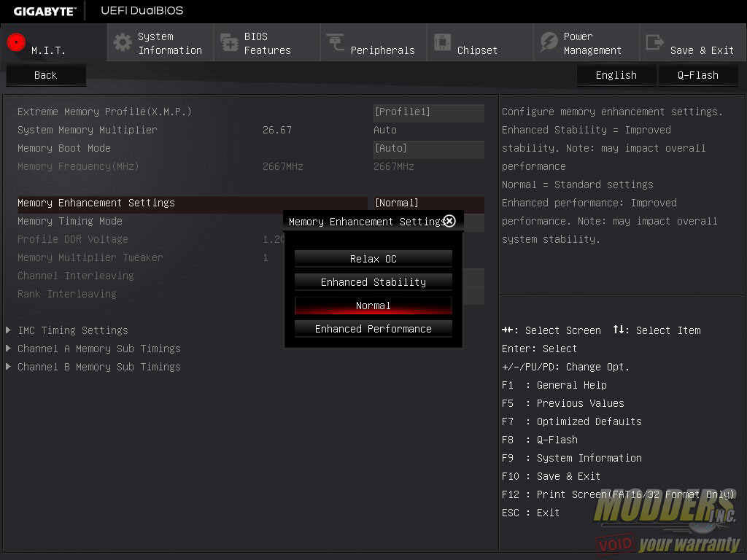Image resolution: width=747 pixels, height=560 pixels.
Task: Select the highlighted Normal option
Action: (373, 306)
